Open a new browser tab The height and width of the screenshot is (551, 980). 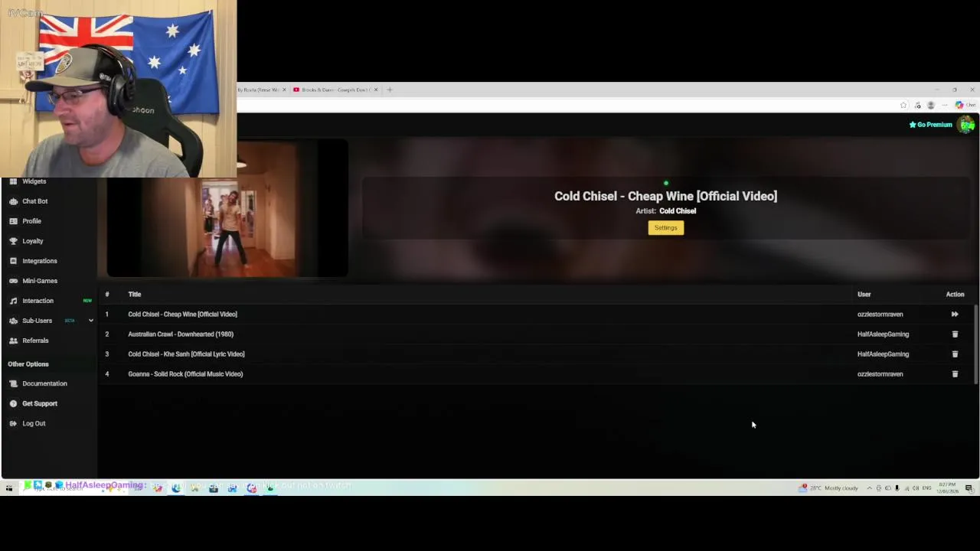pyautogui.click(x=390, y=90)
